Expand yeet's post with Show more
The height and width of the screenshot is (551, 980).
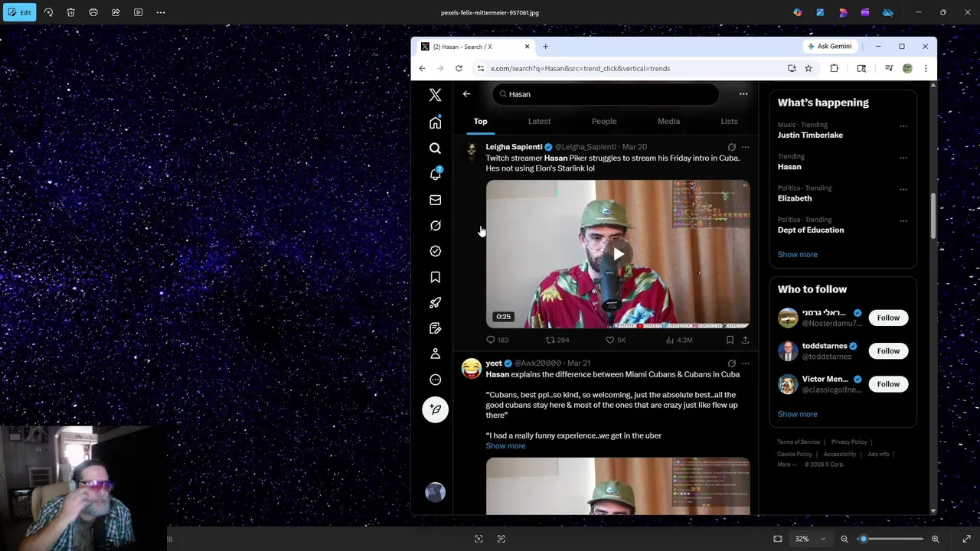coord(505,446)
